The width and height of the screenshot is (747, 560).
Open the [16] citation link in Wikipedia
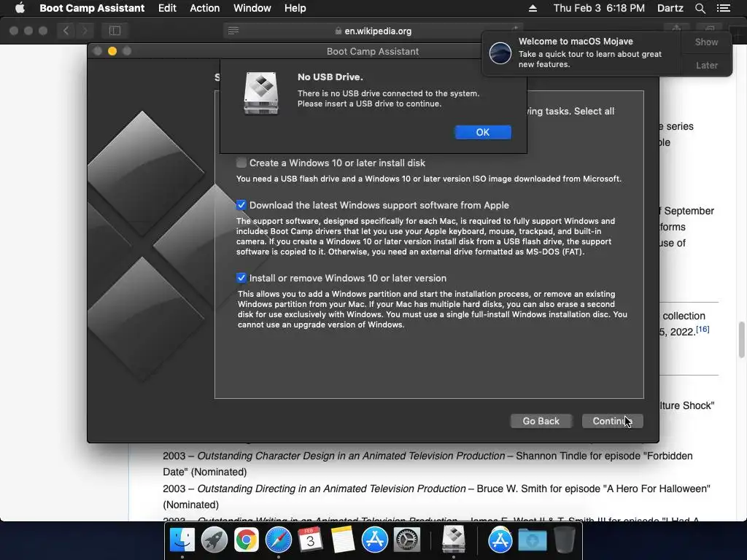point(703,329)
